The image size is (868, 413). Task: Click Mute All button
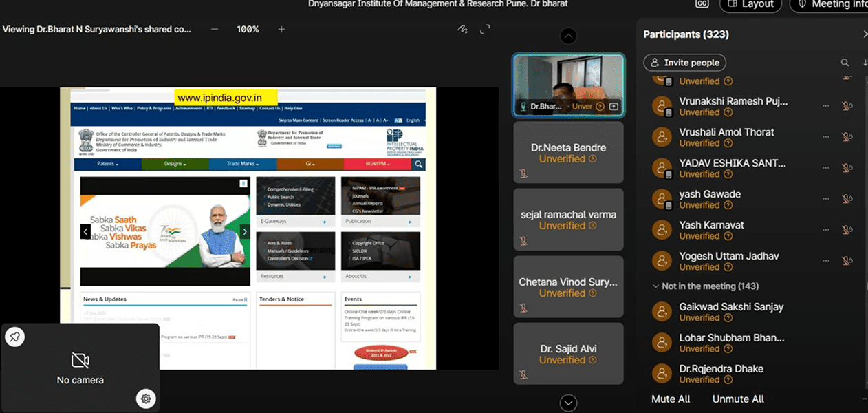tap(671, 399)
